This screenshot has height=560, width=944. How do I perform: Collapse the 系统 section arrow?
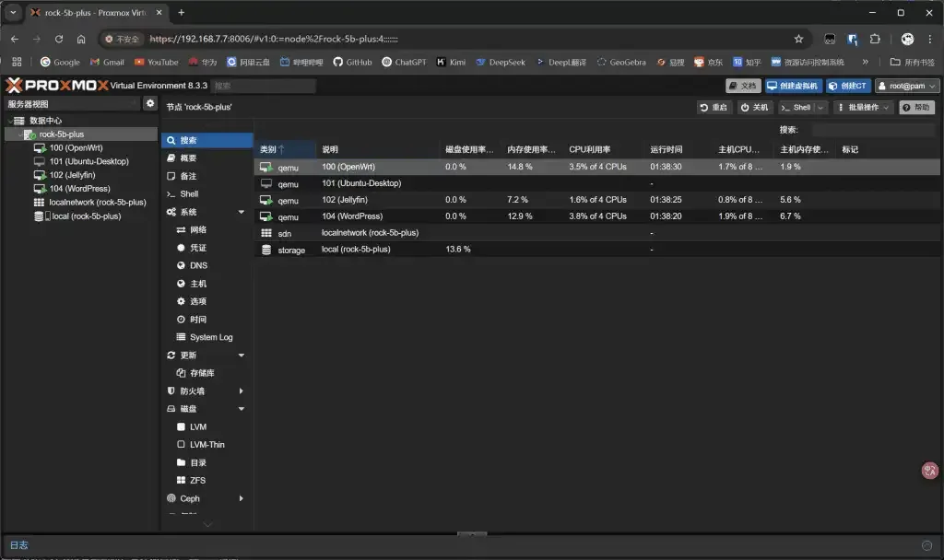(x=242, y=212)
